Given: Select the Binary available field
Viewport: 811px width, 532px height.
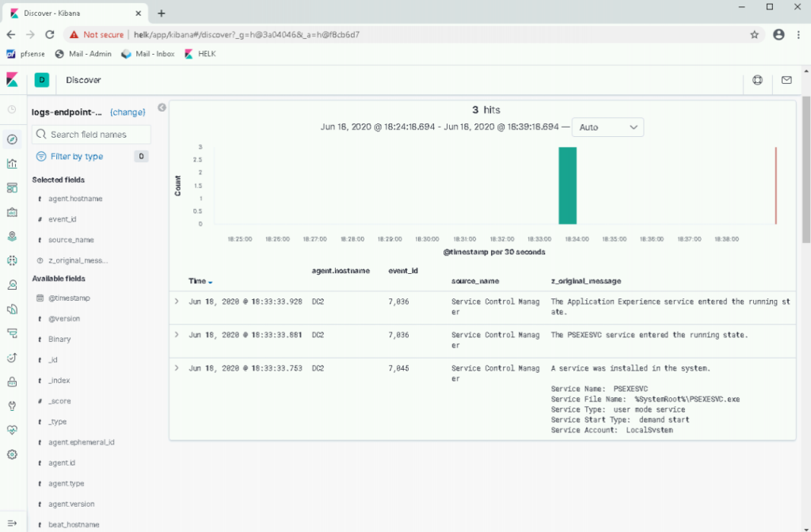Looking at the screenshot, I should pos(59,339).
